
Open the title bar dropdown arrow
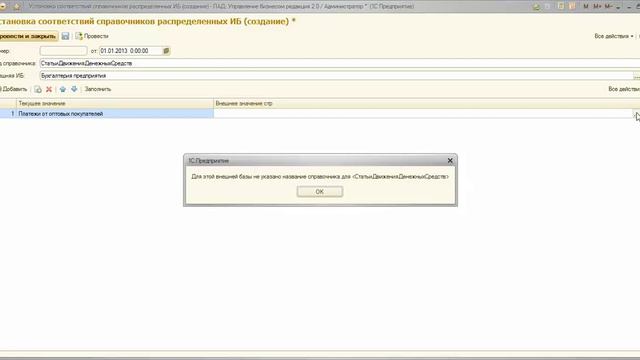pyautogui.click(x=618, y=7)
